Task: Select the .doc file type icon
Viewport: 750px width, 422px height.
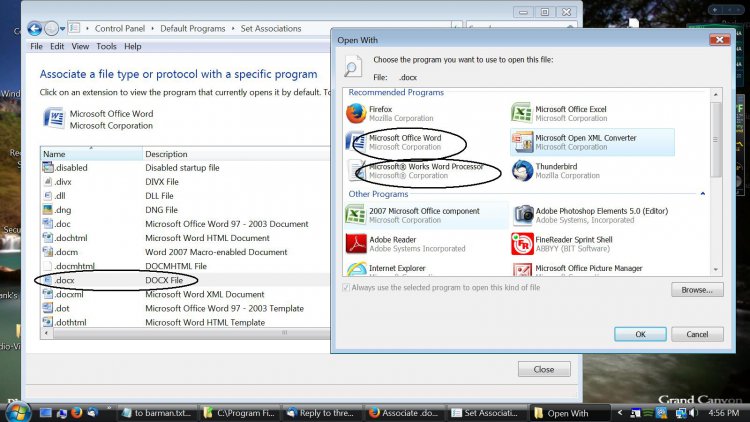Action: pos(48,223)
